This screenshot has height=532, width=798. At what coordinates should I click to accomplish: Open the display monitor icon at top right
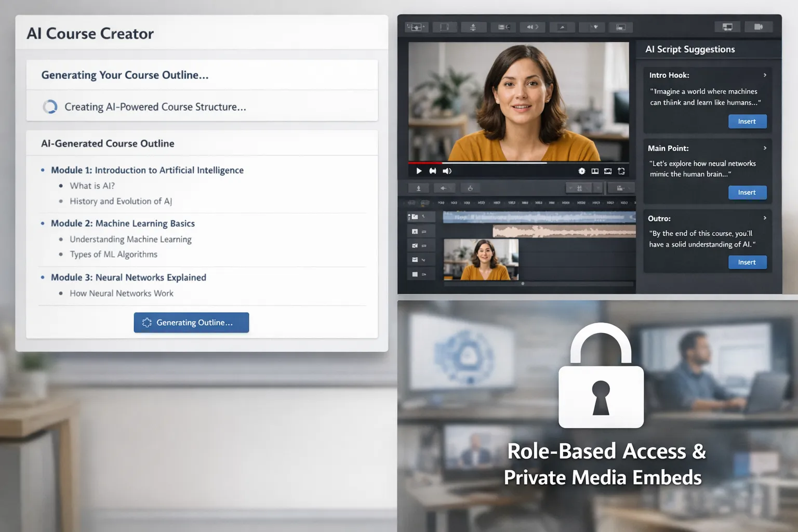click(x=727, y=26)
